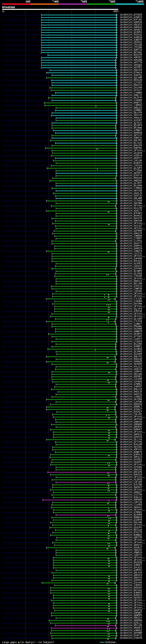Click hit label UniRef100_Q3ZBY8
The image size is (146, 644).
coord(131,520)
